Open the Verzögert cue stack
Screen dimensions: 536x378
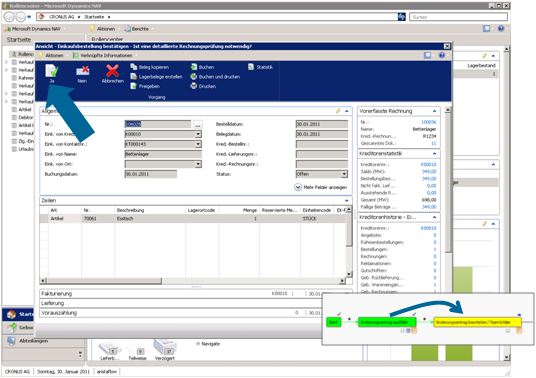tap(165, 349)
